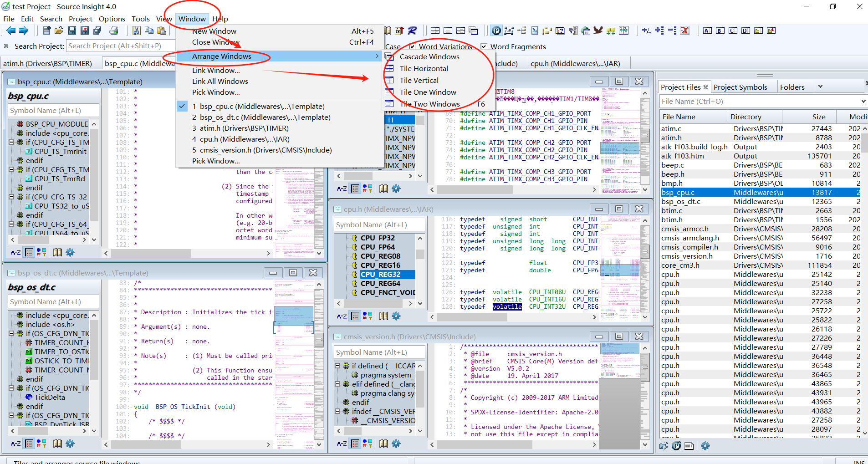Select the Layout A toolbar icon
The height and width of the screenshot is (464, 868).
coord(707,31)
